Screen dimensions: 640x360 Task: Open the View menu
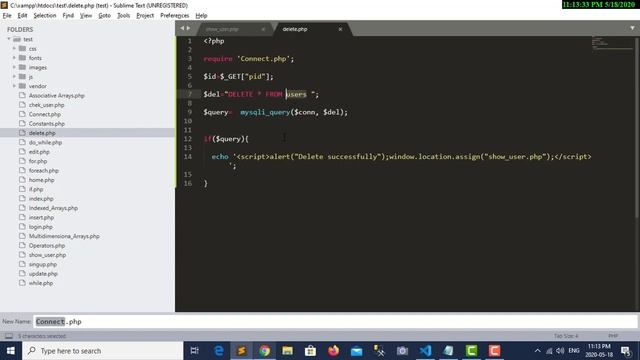click(86, 16)
